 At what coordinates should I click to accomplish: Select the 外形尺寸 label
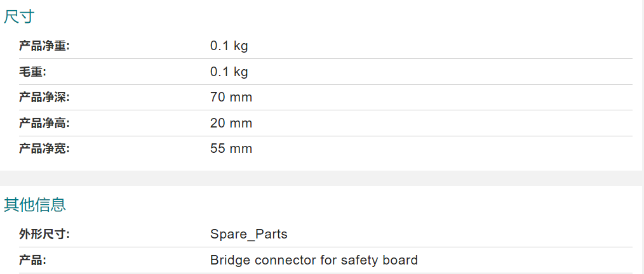point(44,234)
